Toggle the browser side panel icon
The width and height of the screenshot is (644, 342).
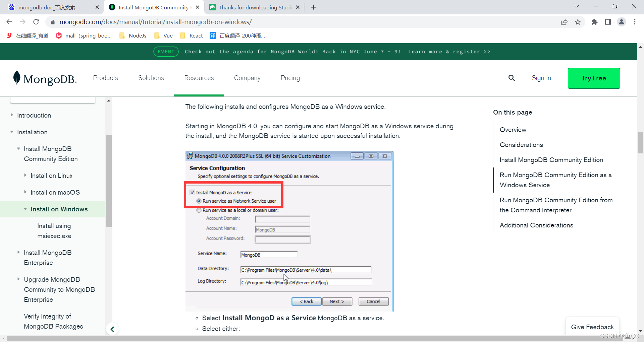point(608,22)
